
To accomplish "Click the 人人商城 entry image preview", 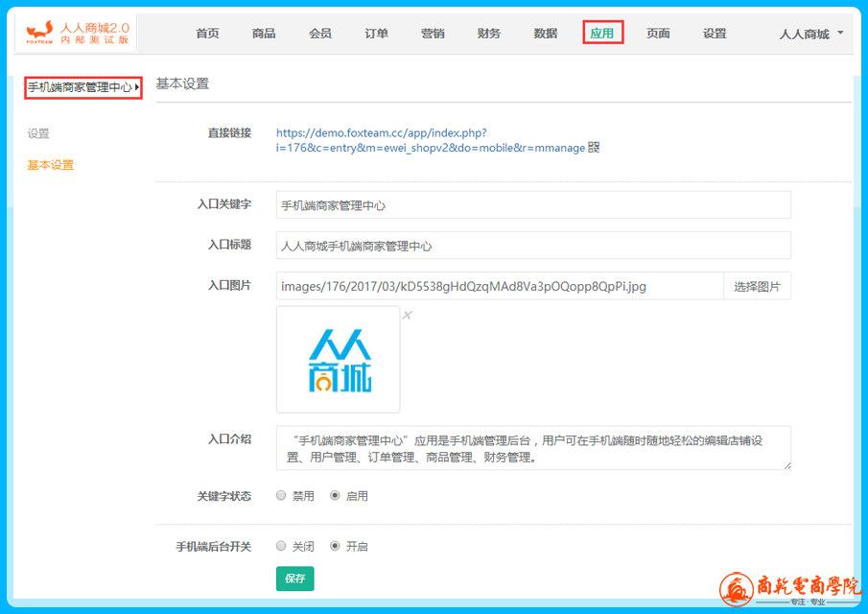I will pos(339,360).
